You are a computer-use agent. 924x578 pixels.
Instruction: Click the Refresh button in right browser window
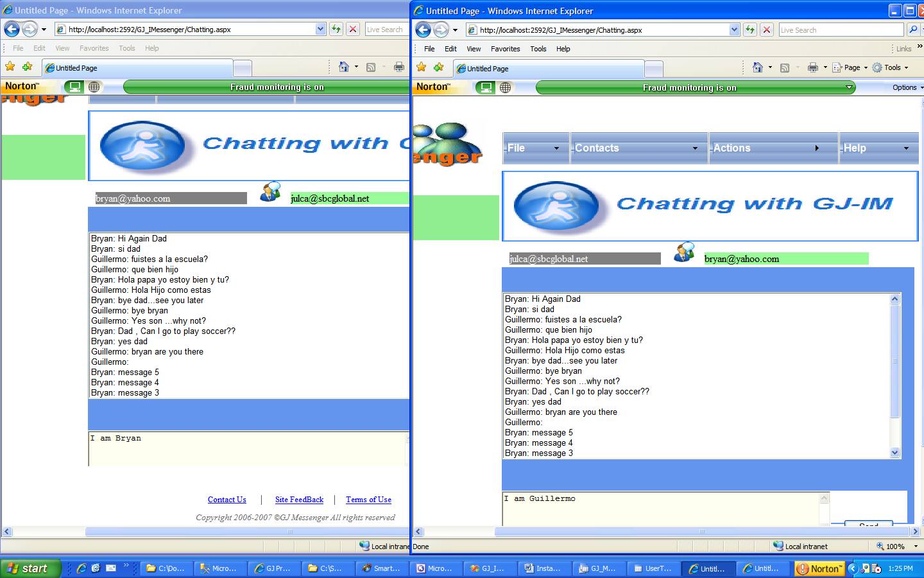pos(749,30)
